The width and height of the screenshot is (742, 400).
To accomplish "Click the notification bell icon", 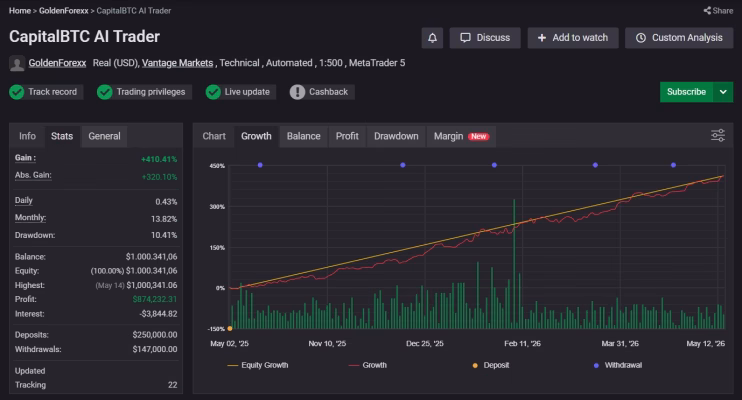I will click(432, 38).
